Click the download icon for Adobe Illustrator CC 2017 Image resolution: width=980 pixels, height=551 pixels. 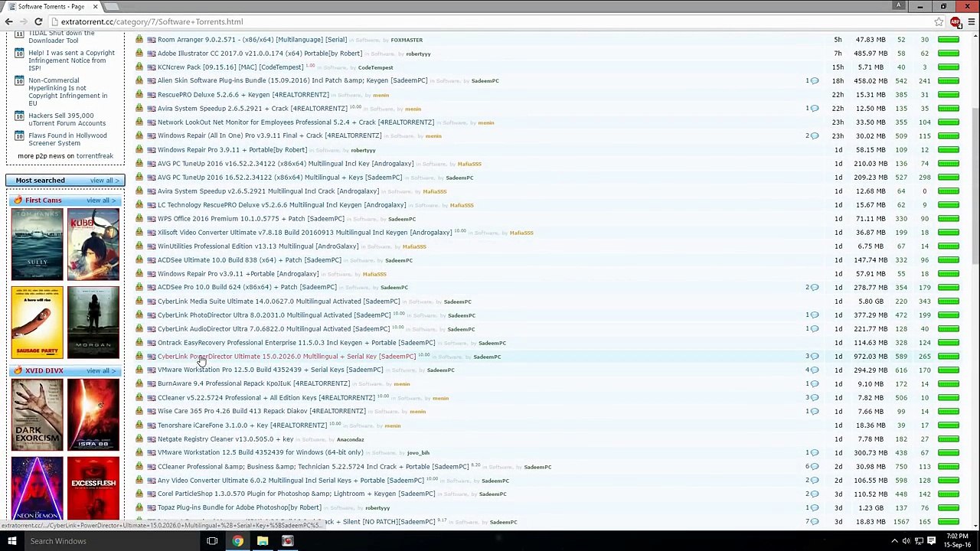[139, 54]
